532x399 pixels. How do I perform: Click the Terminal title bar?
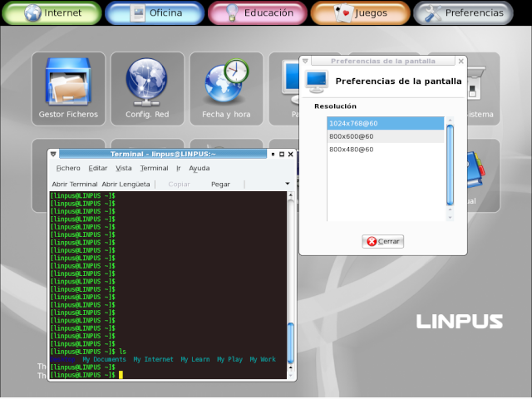pos(163,154)
